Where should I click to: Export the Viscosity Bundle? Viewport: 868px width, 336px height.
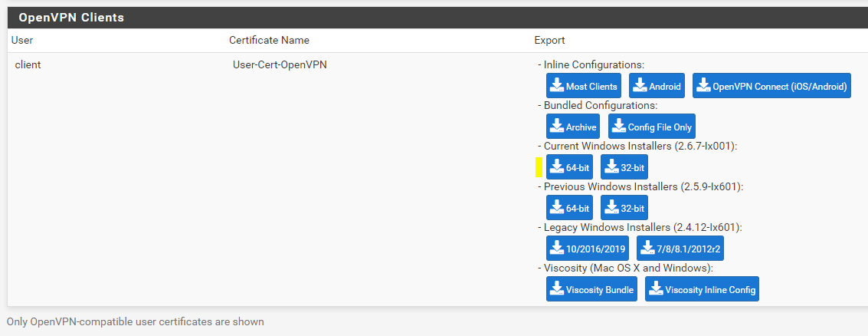[591, 289]
